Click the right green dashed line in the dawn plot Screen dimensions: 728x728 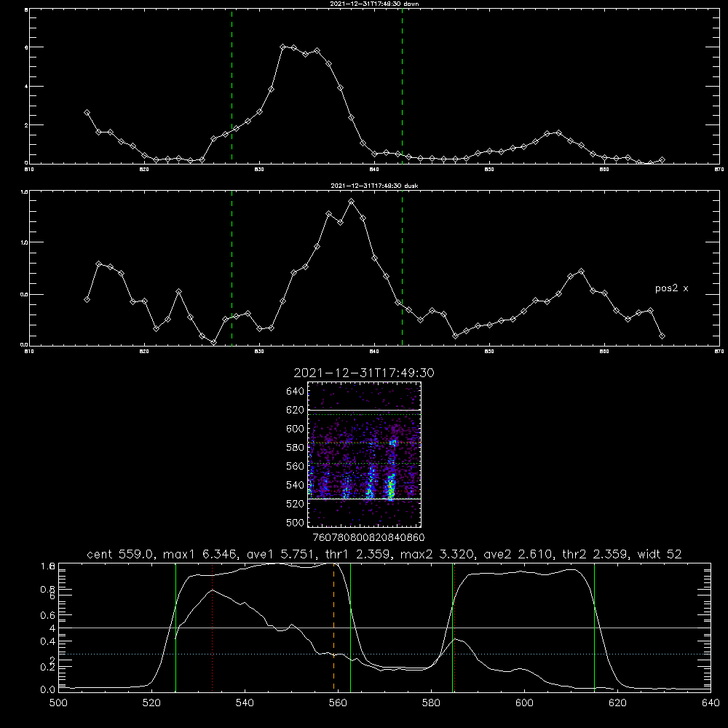pyautogui.click(x=402, y=86)
